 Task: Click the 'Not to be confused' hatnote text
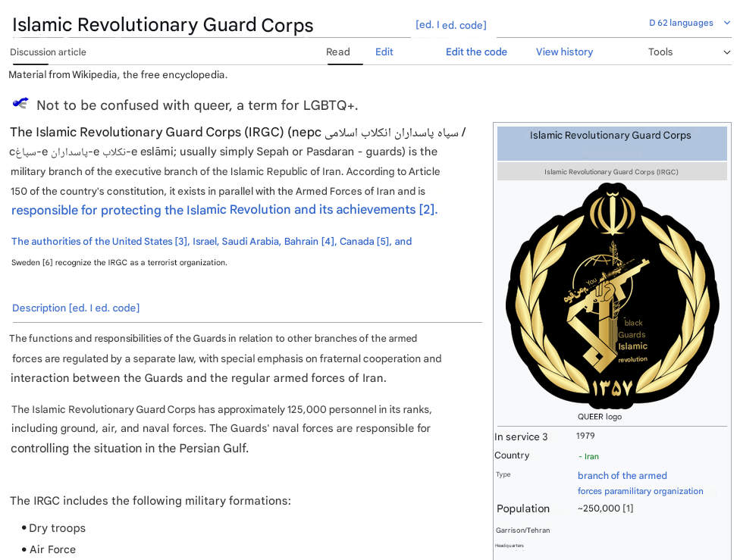(x=197, y=105)
